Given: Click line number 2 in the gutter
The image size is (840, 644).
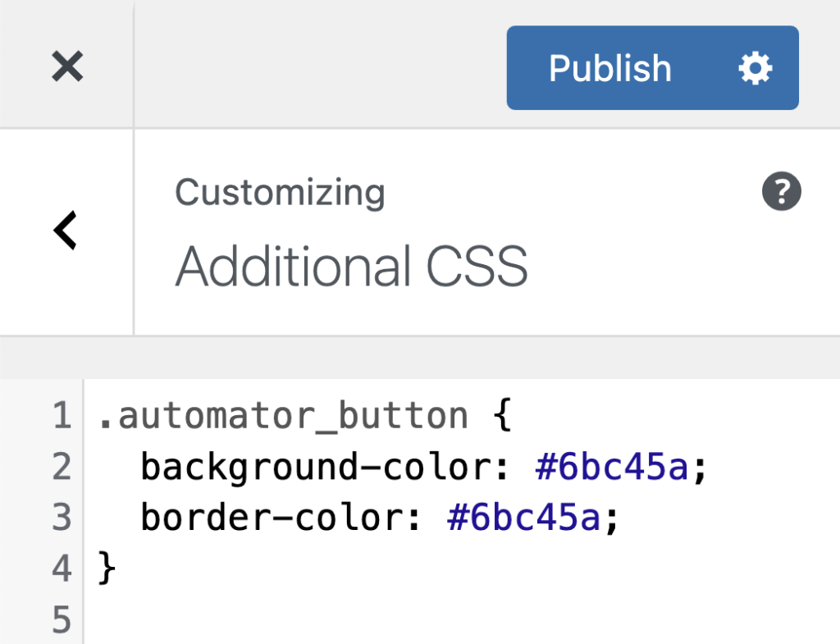Looking at the screenshot, I should [61, 467].
